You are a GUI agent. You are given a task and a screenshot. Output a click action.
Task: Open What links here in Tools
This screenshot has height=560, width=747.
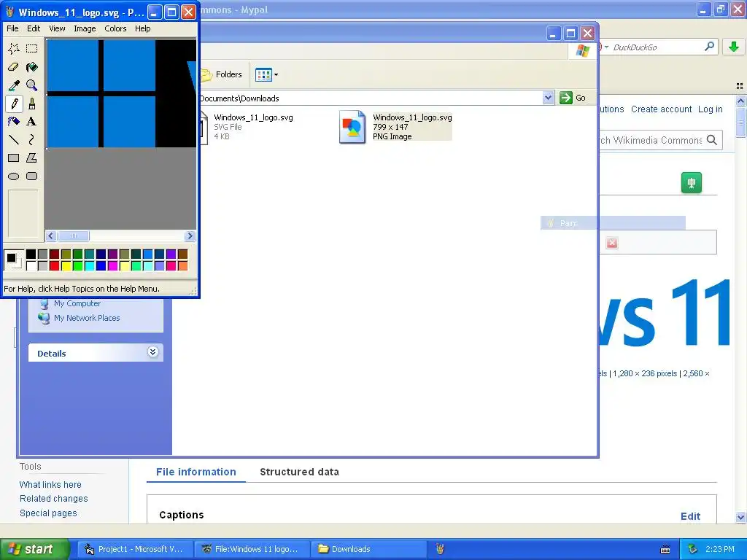50,484
